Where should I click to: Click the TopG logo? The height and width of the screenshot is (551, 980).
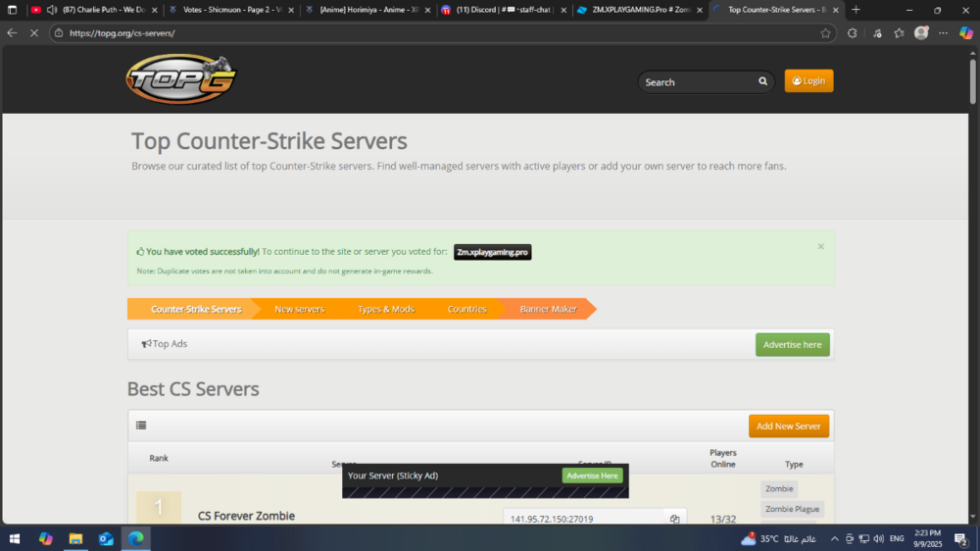point(180,79)
